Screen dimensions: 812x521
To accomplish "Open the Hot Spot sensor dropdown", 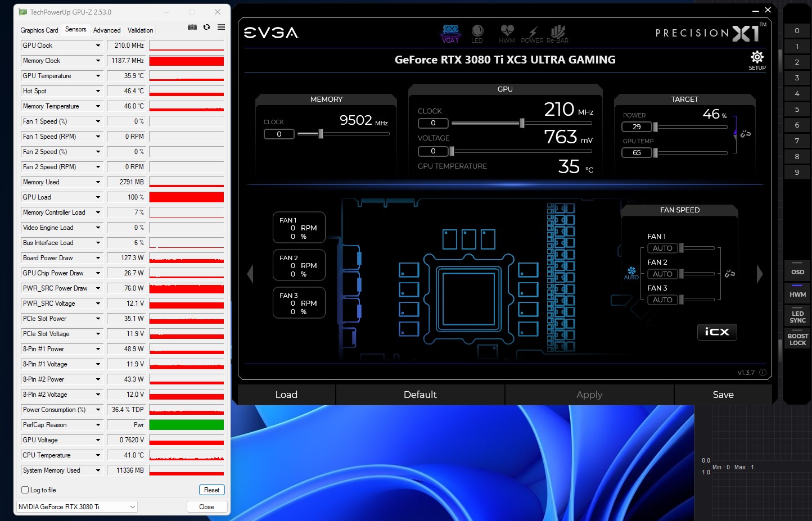I will coord(98,91).
